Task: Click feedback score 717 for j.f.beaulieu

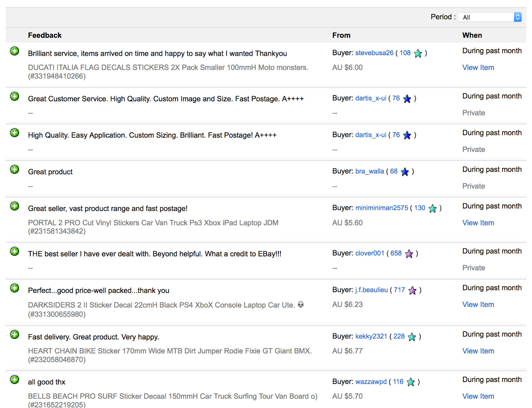Action: [x=399, y=290]
